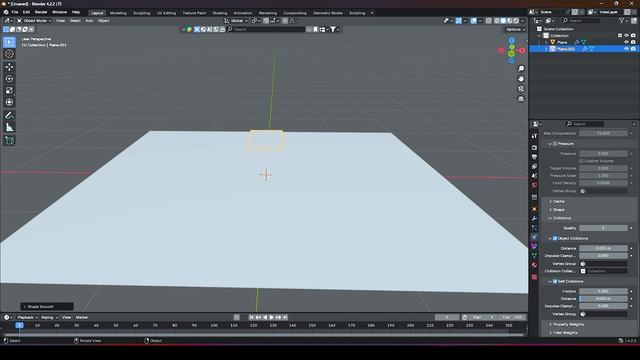Open the File menu
This screenshot has height=360, width=640.
pyautogui.click(x=15, y=13)
